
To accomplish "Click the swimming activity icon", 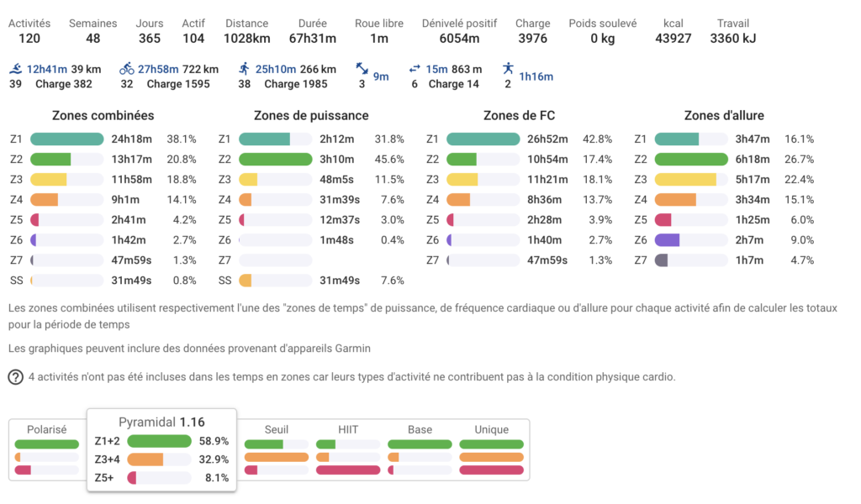I will (16, 69).
